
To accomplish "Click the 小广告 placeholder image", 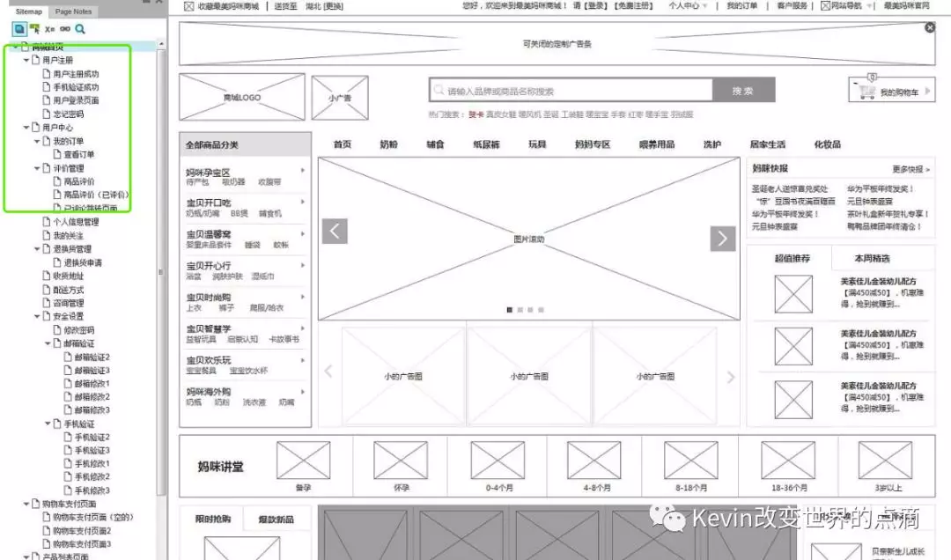I will tap(340, 98).
